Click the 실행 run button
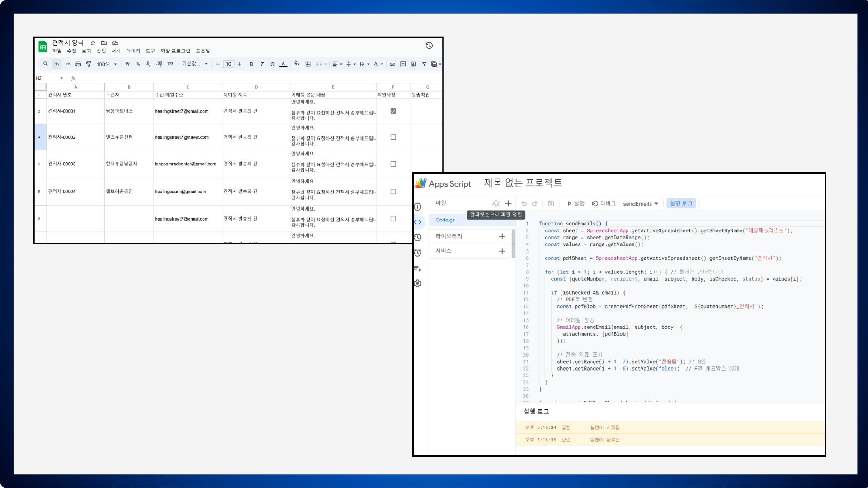Image resolution: width=868 pixels, height=488 pixels. pos(576,203)
